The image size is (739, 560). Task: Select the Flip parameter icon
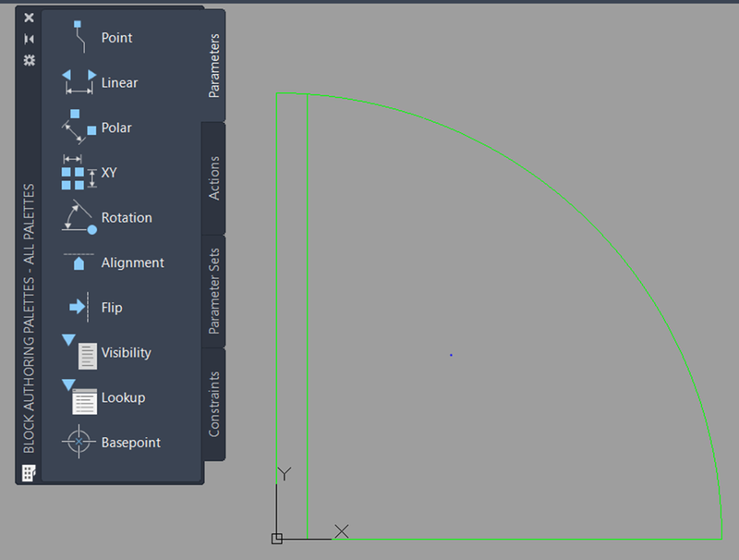[79, 307]
